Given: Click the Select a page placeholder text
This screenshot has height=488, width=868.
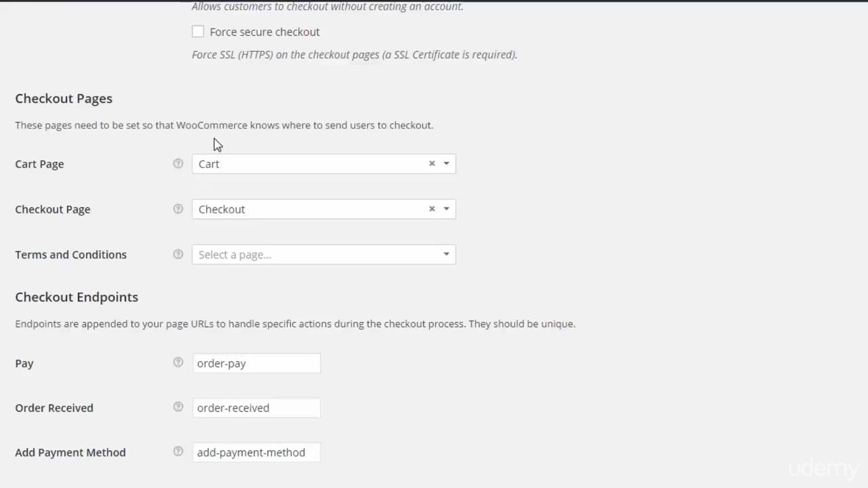Looking at the screenshot, I should point(235,255).
